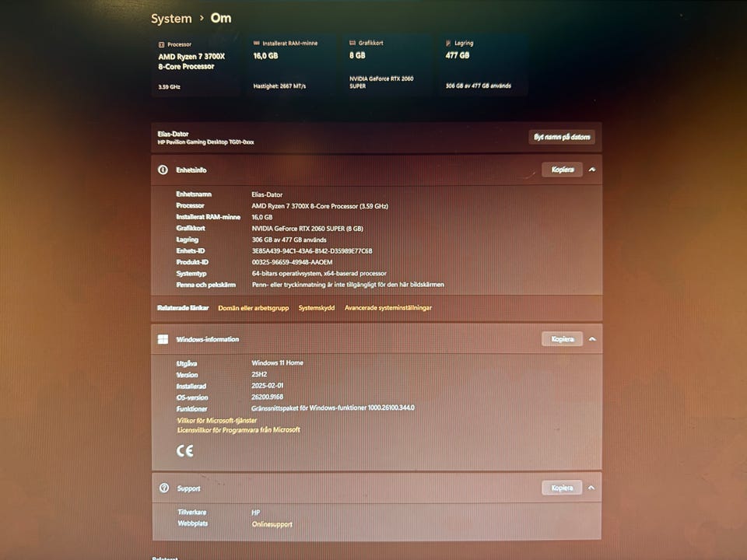Open the Systemskydd link
The image size is (747, 560).
pyautogui.click(x=317, y=308)
